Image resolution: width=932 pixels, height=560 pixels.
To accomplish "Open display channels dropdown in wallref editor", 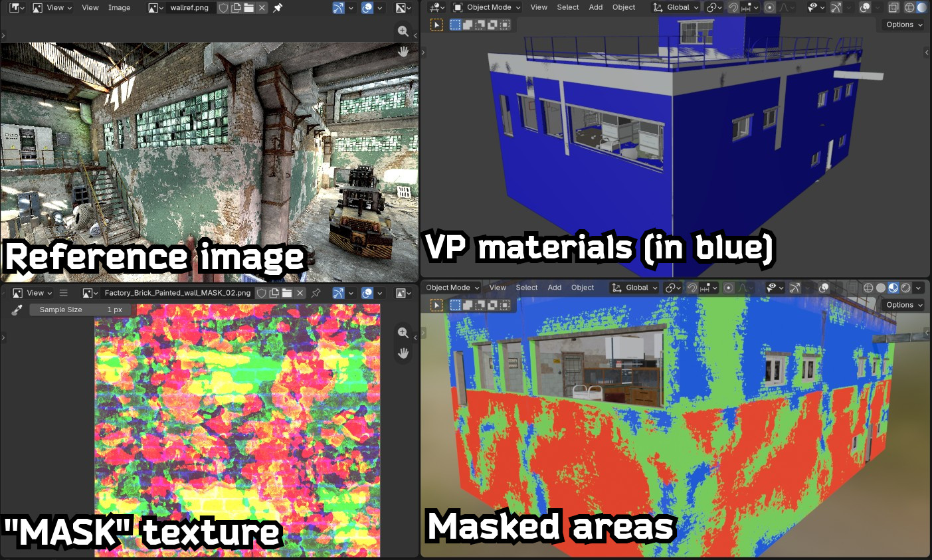I will click(x=403, y=8).
